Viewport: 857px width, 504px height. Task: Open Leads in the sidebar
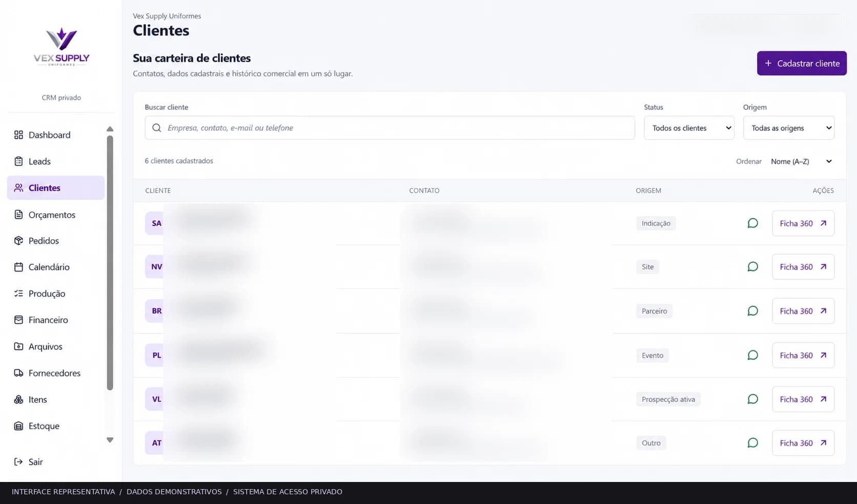[56, 161]
